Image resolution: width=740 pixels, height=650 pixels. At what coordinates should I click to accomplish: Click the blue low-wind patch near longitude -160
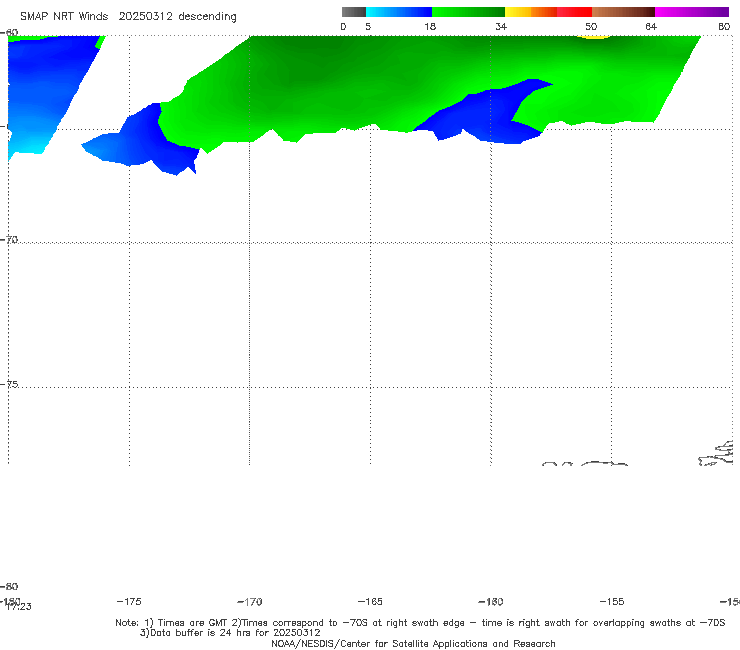pos(486,116)
